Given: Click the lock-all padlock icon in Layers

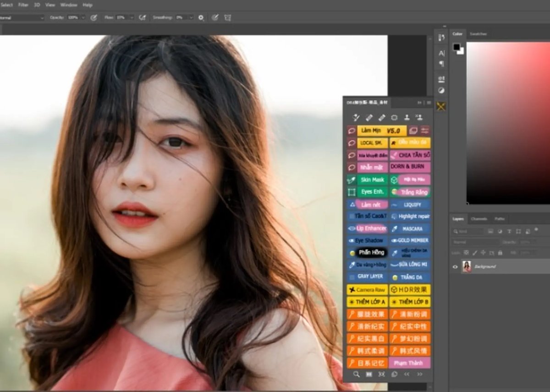Looking at the screenshot, I should pyautogui.click(x=500, y=252).
